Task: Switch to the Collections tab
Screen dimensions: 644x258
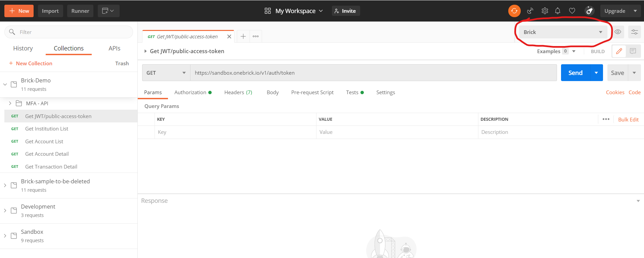Action: (69, 48)
